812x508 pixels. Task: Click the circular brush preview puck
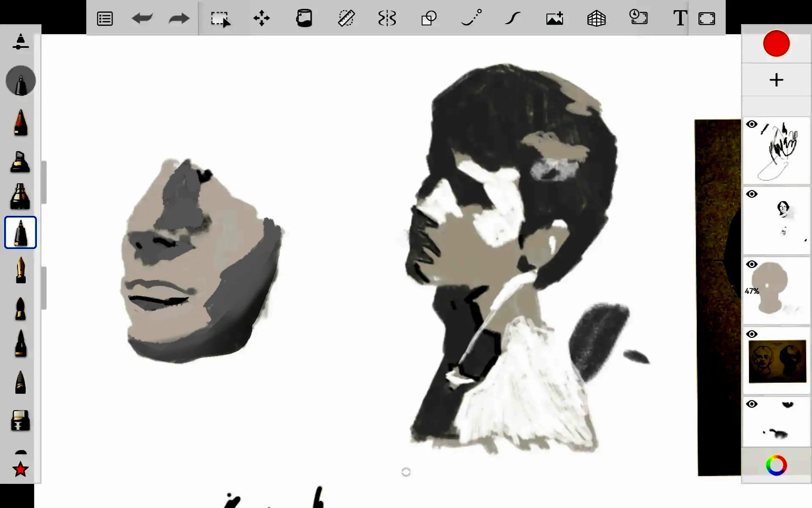21,80
